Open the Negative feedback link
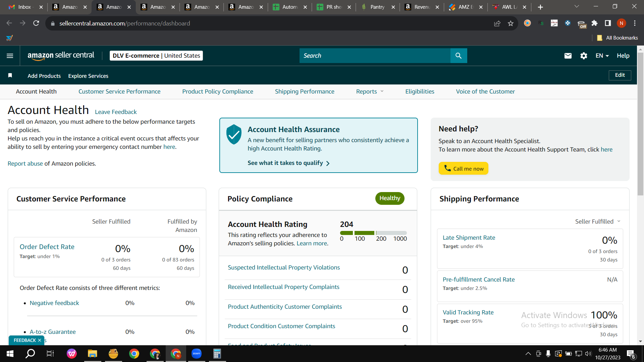Viewport: 644px width, 362px height. pyautogui.click(x=54, y=303)
